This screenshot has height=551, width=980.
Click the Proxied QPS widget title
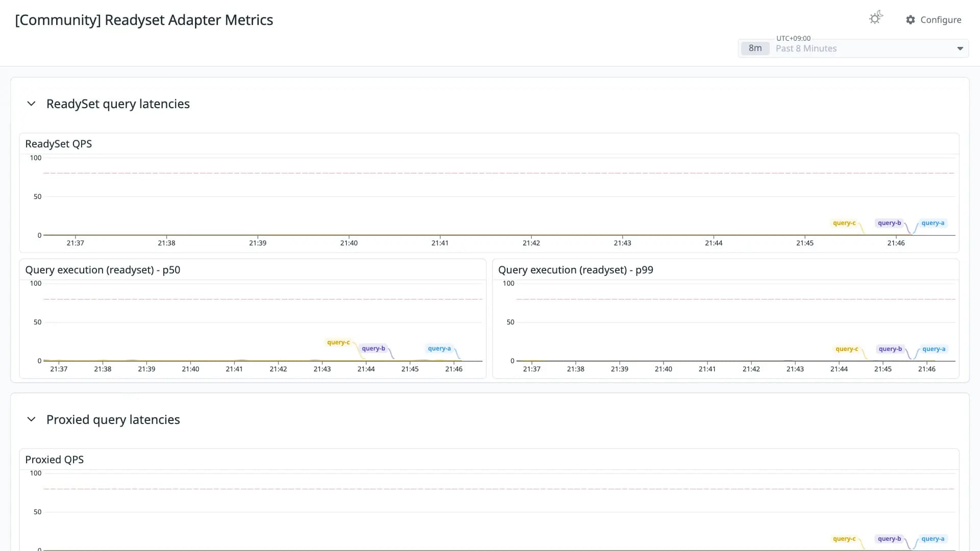click(x=55, y=460)
